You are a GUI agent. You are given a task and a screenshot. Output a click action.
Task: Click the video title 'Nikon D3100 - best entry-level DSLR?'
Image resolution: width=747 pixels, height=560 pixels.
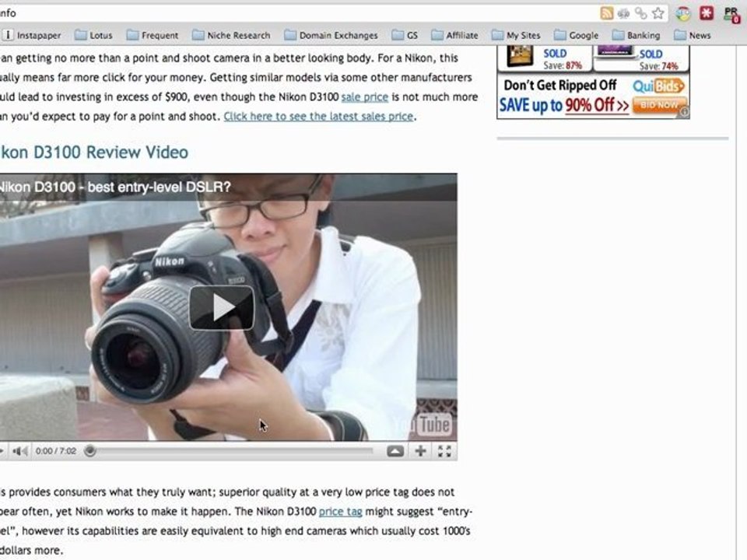click(x=114, y=187)
